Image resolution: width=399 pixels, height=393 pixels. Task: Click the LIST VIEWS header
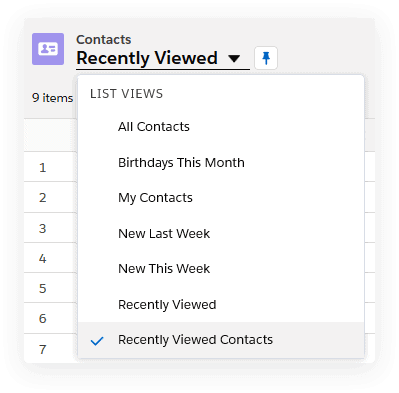pyautogui.click(x=126, y=94)
